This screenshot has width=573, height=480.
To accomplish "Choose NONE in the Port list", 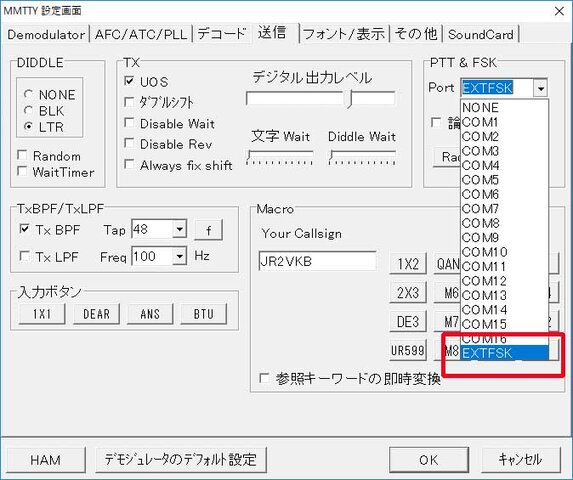I will pyautogui.click(x=504, y=107).
